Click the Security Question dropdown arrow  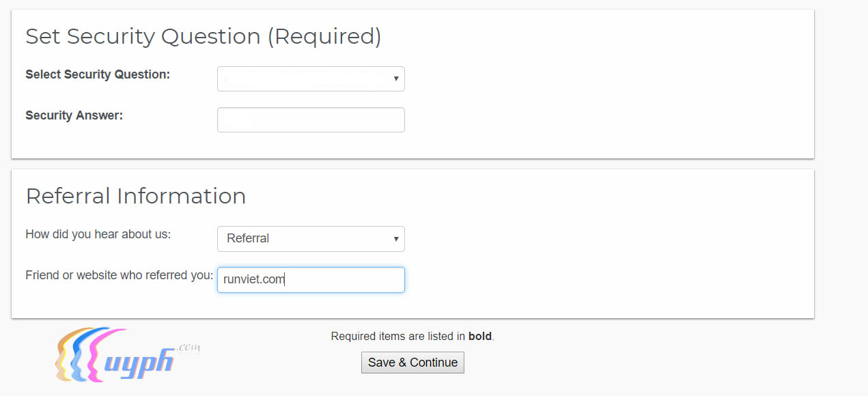pos(396,79)
